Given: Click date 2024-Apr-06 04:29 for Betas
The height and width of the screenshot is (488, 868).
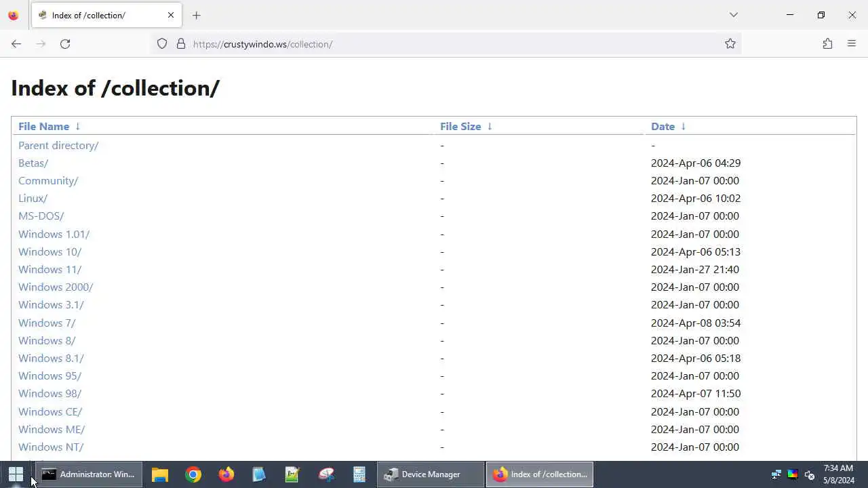Looking at the screenshot, I should 696,163.
